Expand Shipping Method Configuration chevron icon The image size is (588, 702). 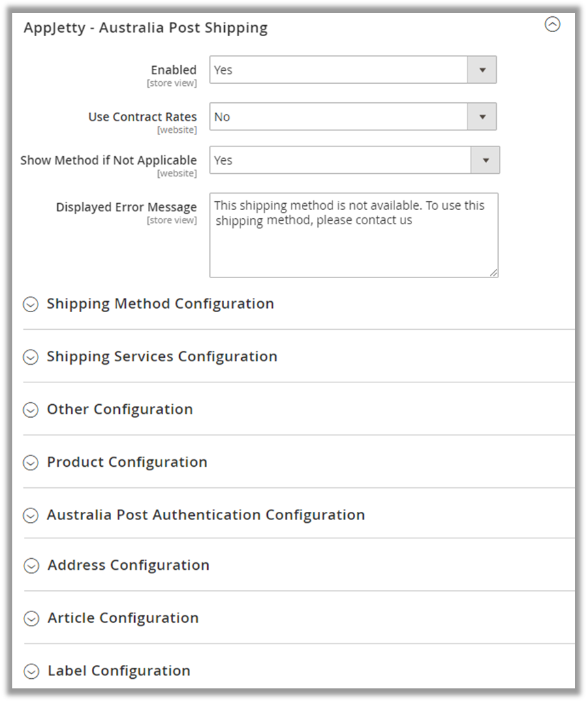(x=31, y=304)
